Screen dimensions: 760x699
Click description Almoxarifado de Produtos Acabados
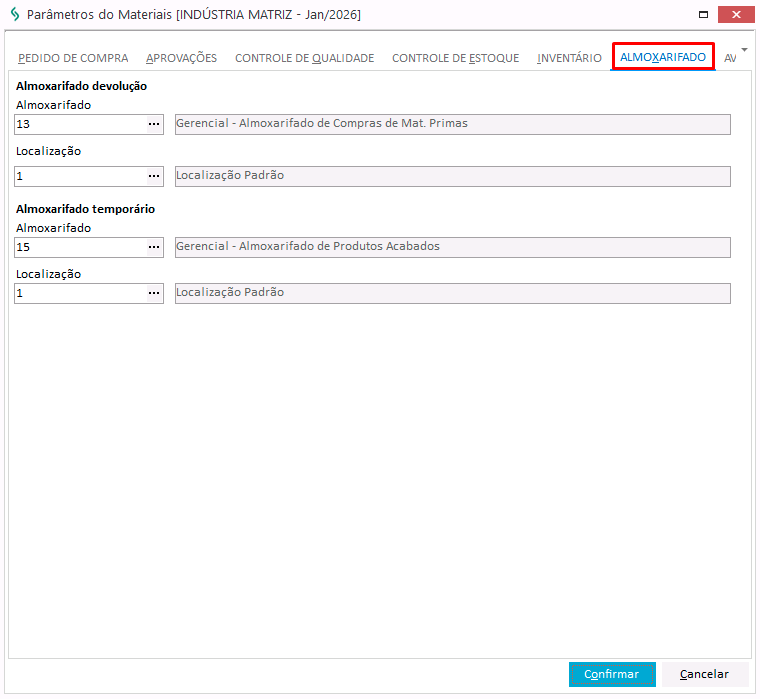pyautogui.click(x=453, y=247)
